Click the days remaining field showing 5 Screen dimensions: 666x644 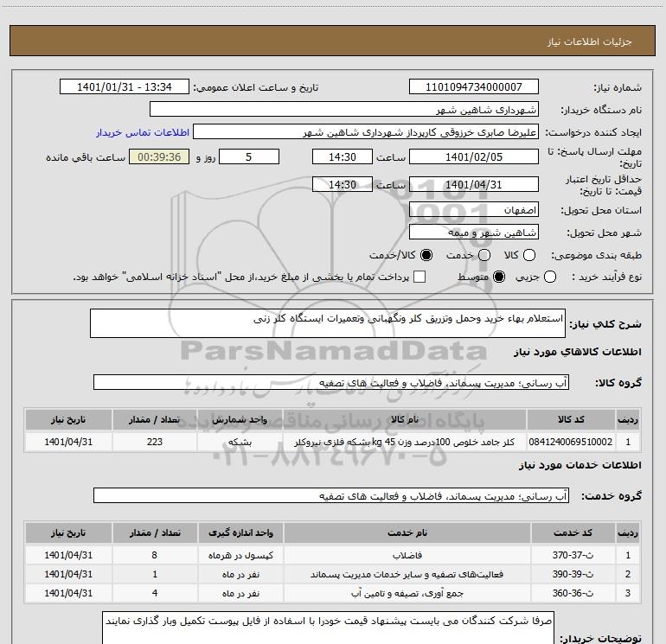click(249, 156)
